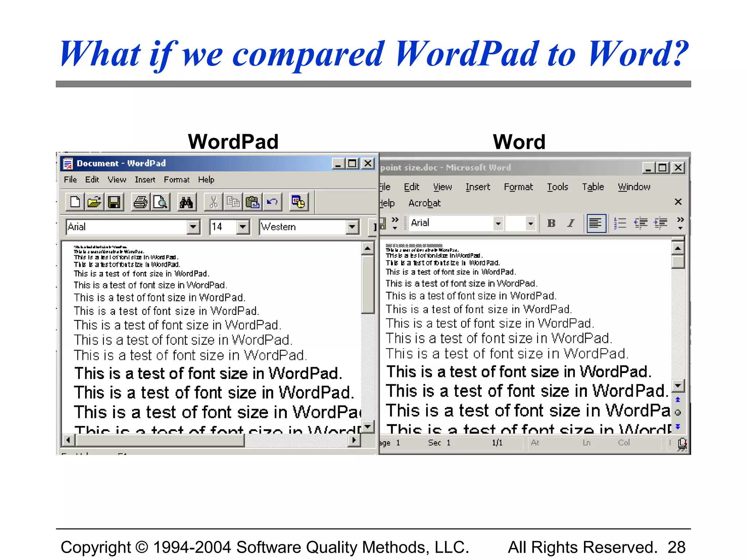The height and width of the screenshot is (560, 747).
Task: Expand more toolbar buttons chevron at Word's right
Action: click(680, 223)
